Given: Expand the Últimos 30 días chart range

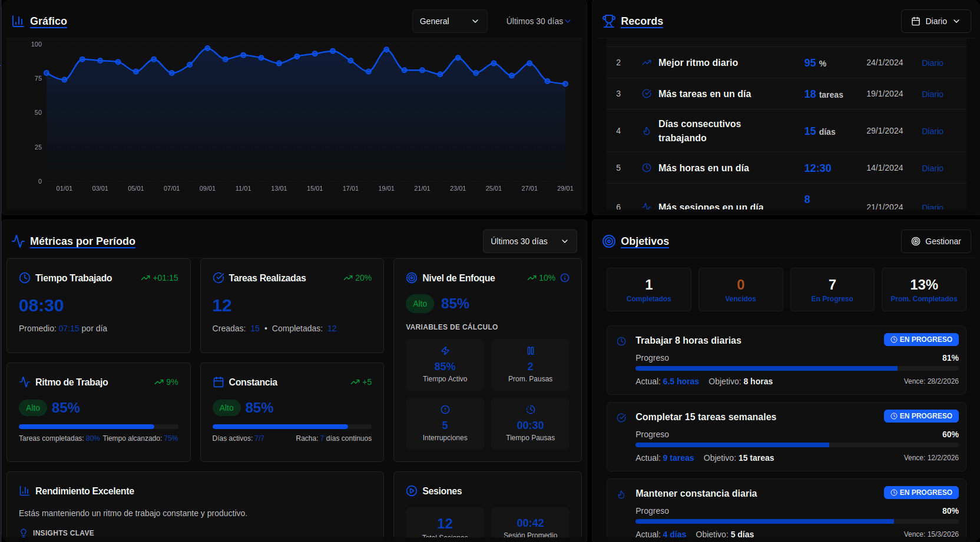Looking at the screenshot, I should [x=538, y=21].
